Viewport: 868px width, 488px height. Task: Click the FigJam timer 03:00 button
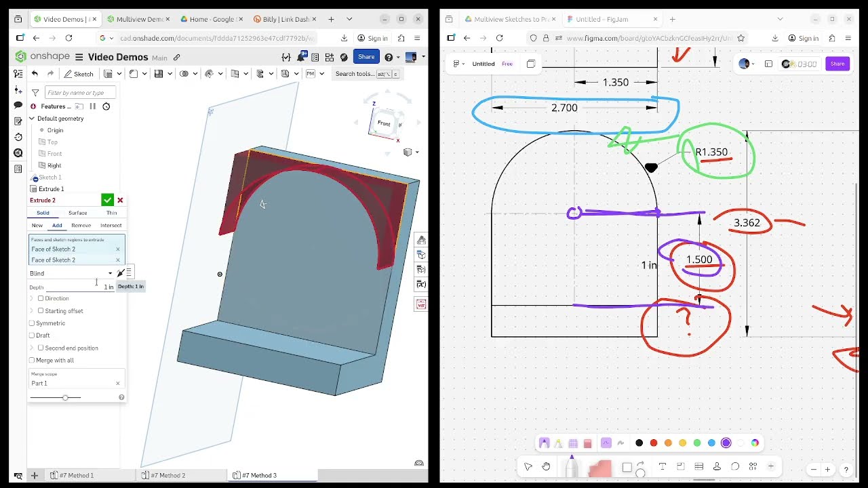(800, 64)
